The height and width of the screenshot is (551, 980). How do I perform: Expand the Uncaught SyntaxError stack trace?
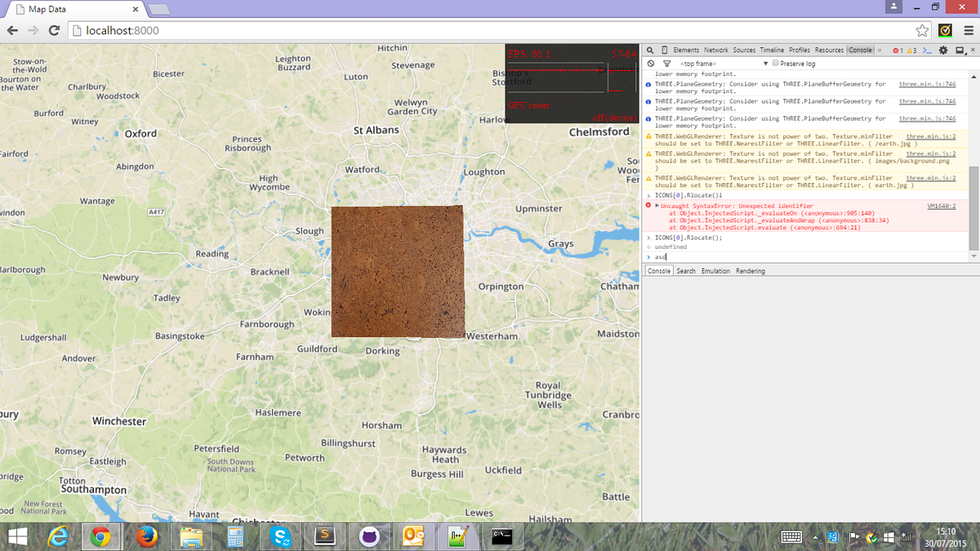(x=657, y=206)
